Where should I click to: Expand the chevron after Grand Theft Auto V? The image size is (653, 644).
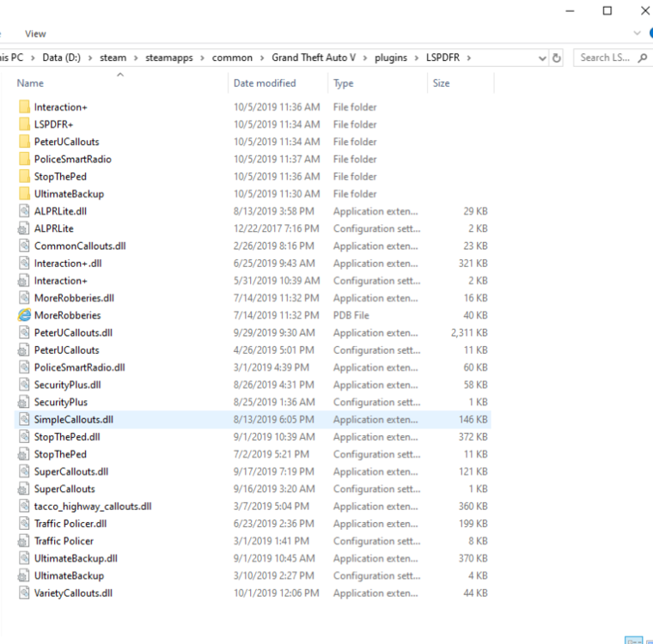pyautogui.click(x=365, y=58)
